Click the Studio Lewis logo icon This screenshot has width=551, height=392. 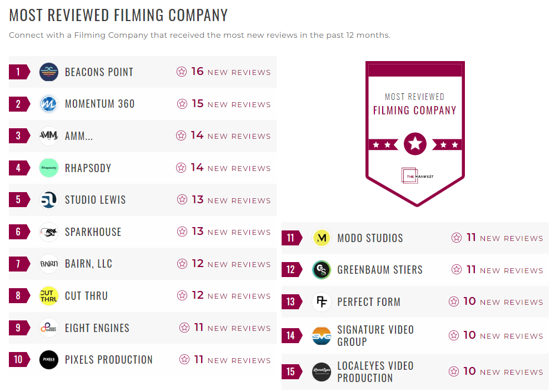(x=49, y=200)
